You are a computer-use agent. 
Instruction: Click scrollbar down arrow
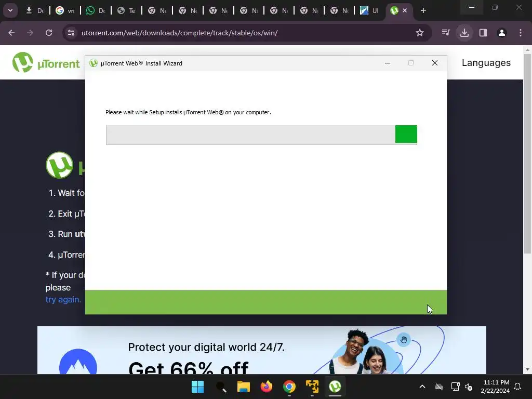(x=527, y=369)
